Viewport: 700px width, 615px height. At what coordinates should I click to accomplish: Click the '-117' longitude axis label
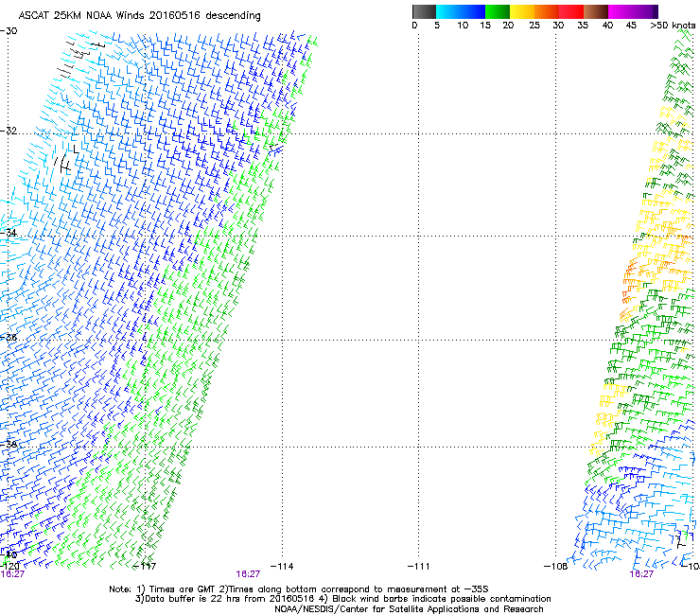145,567
